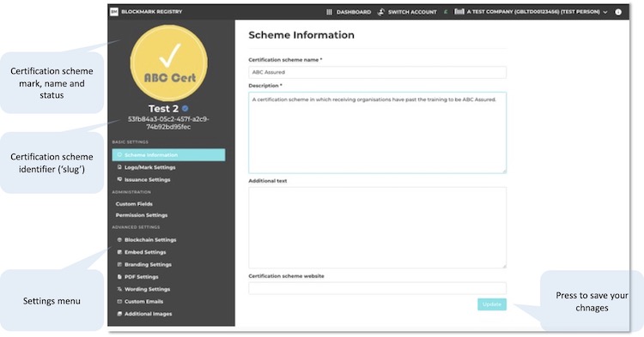This screenshot has height=337, width=644.
Task: Open Embed Settings
Action: tap(145, 252)
